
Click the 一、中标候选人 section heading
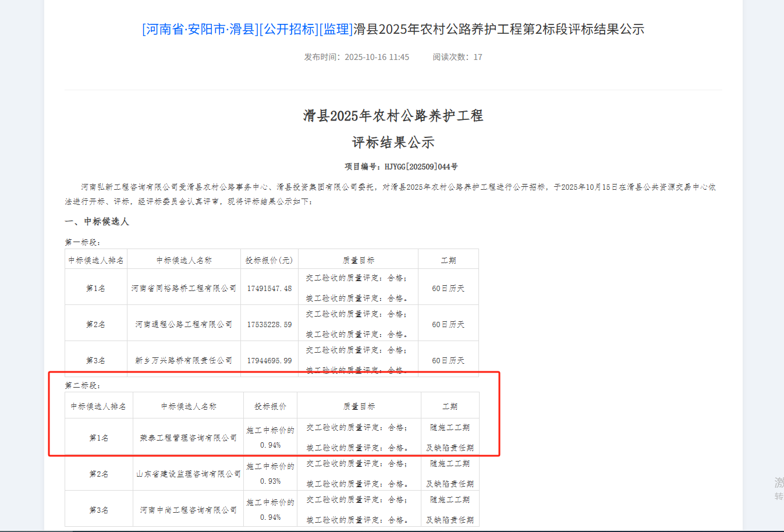(x=97, y=222)
